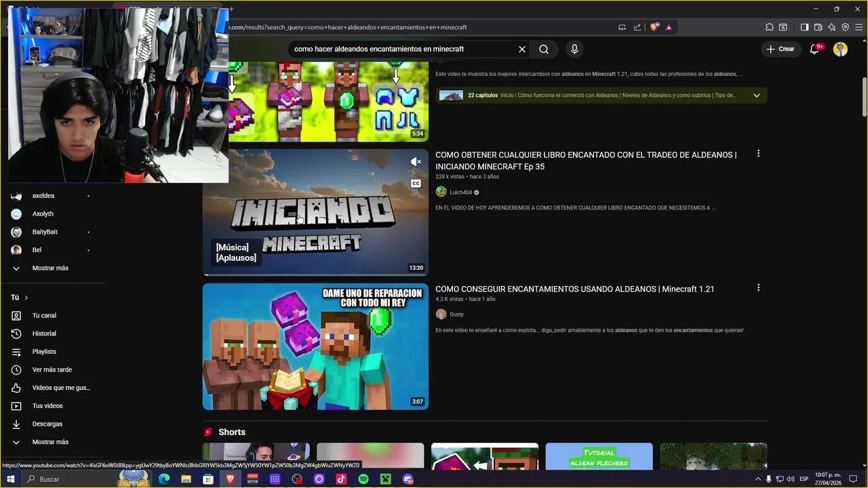Open browser extensions puzzle icon
Viewport: 868px width, 488px height.
pos(769,27)
